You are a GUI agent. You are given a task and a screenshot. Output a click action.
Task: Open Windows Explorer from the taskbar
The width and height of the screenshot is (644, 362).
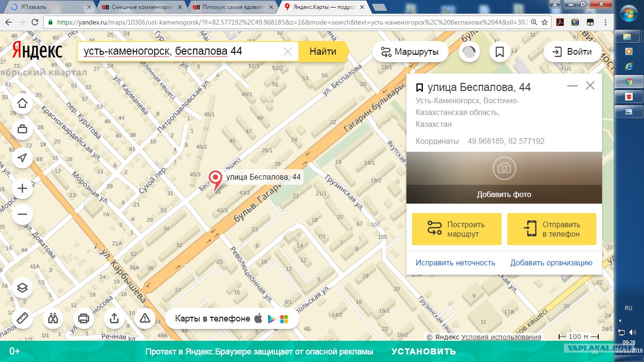tap(629, 36)
